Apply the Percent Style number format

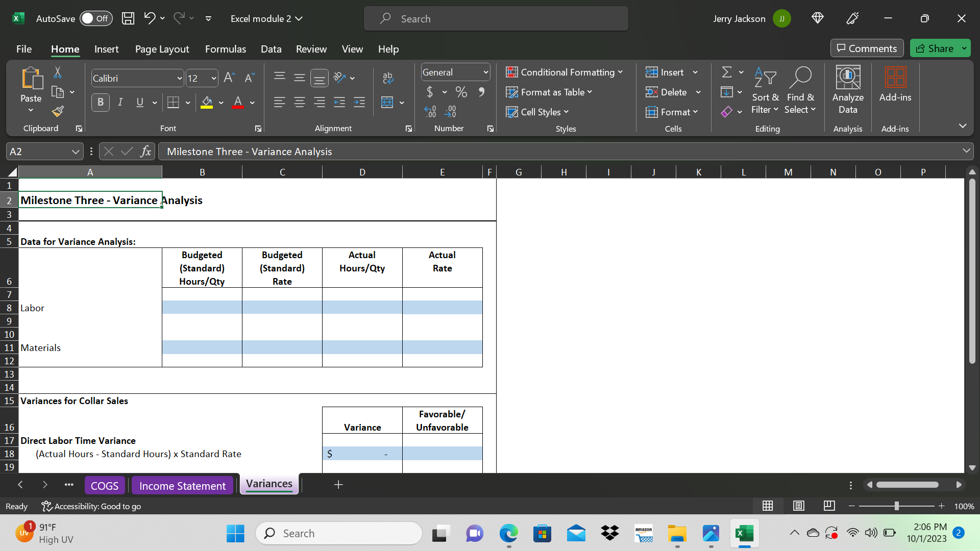point(461,92)
